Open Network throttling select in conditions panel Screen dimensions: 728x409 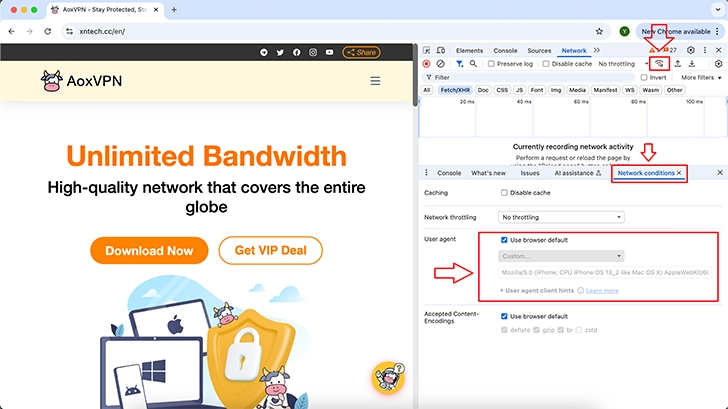coord(561,217)
